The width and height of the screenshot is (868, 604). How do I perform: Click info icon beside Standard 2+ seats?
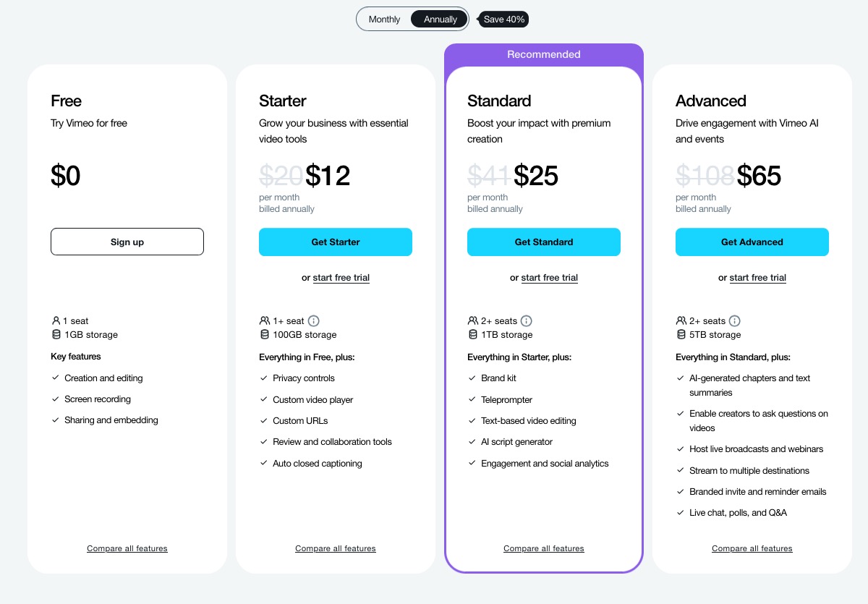[x=527, y=321]
